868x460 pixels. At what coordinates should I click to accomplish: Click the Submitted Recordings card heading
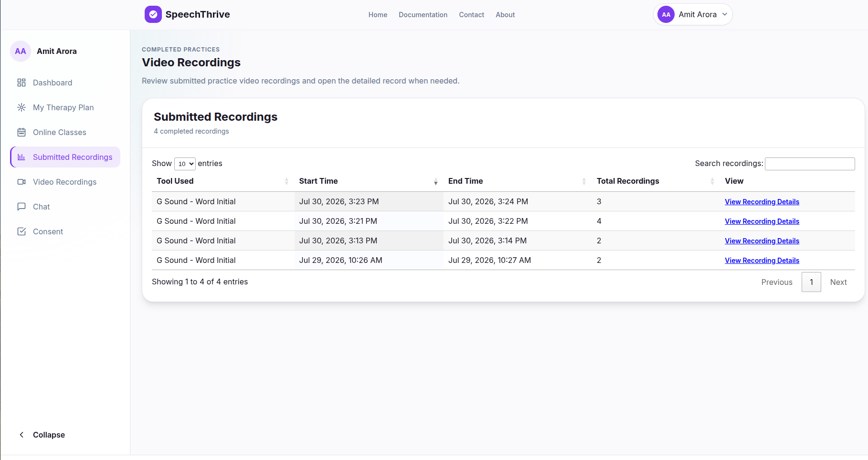coord(215,117)
